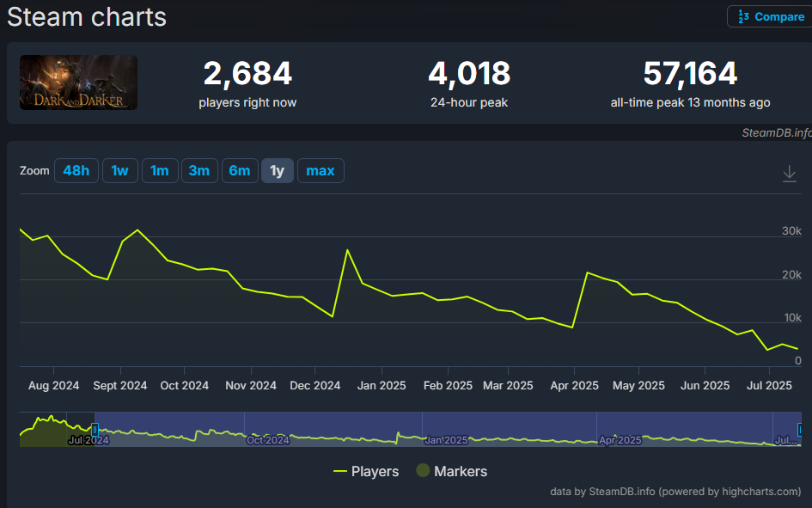
Task: Set chart zoom to 1w
Action: [x=119, y=171]
